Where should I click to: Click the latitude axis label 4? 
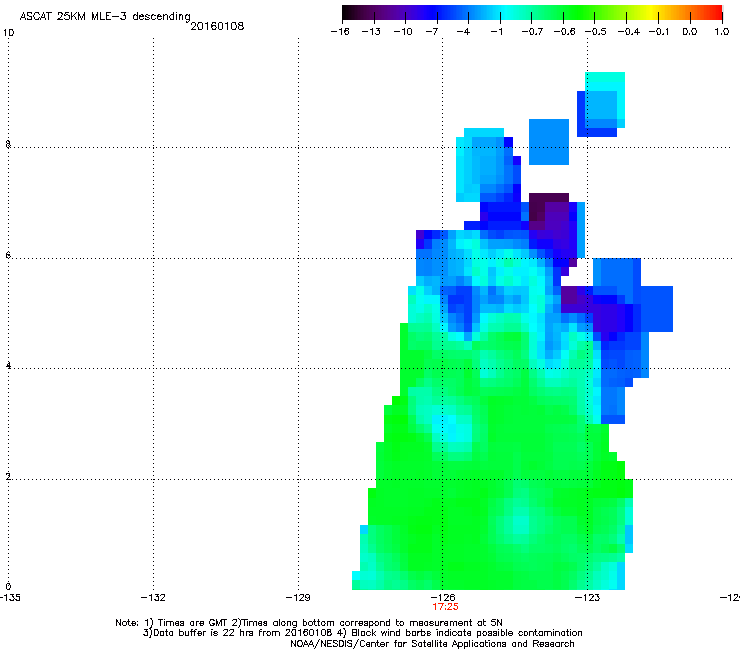[8, 365]
